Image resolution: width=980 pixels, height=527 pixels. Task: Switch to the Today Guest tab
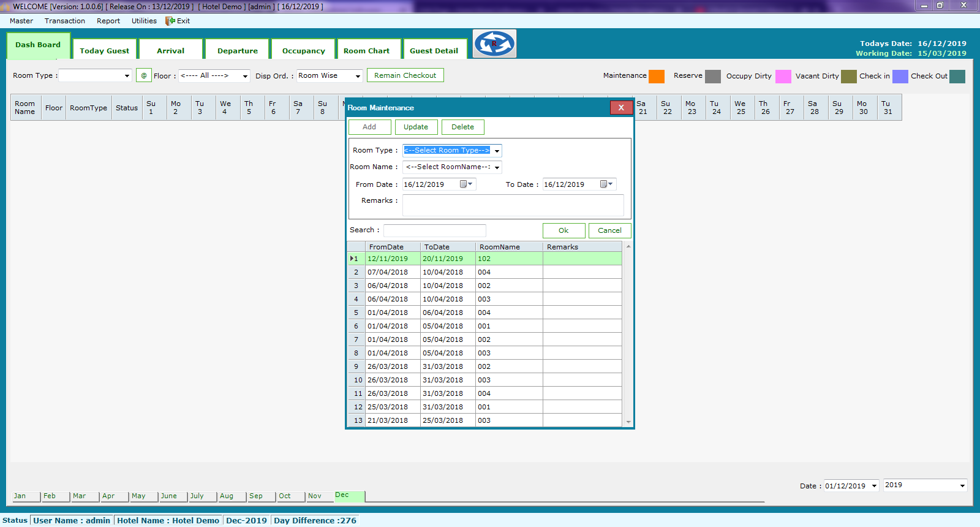tap(105, 51)
